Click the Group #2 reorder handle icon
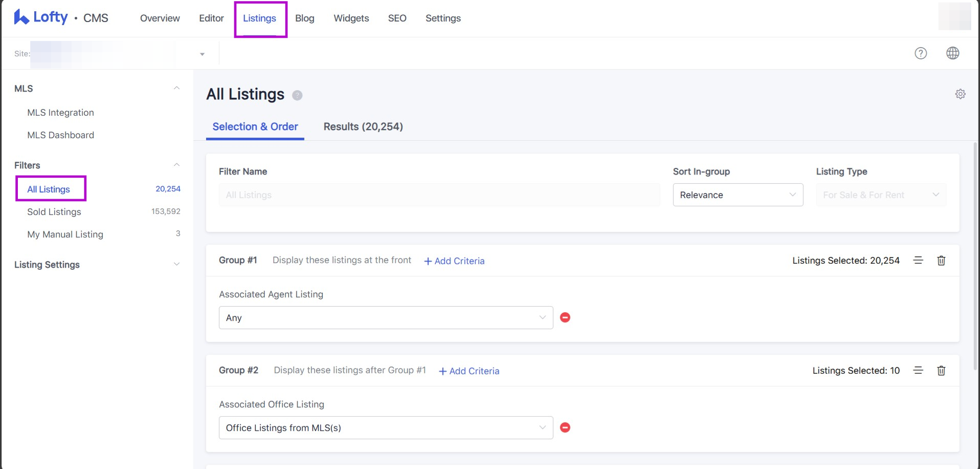The width and height of the screenshot is (980, 469). 918,371
